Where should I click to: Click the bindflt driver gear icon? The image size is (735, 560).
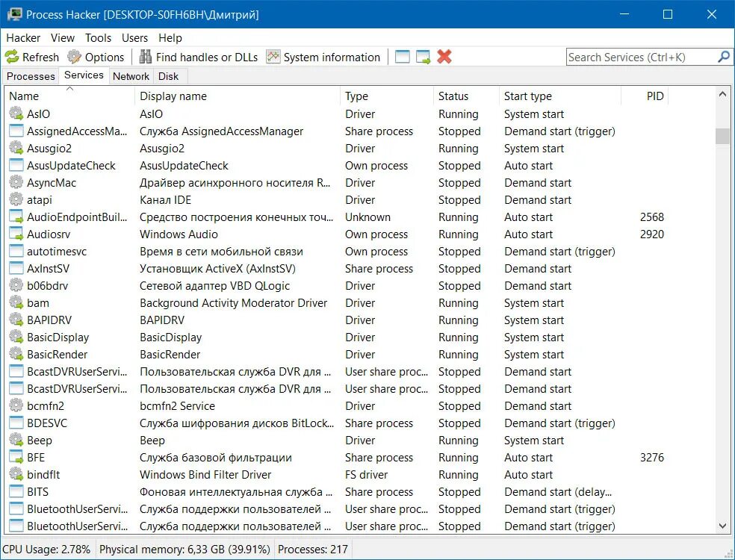(16, 474)
